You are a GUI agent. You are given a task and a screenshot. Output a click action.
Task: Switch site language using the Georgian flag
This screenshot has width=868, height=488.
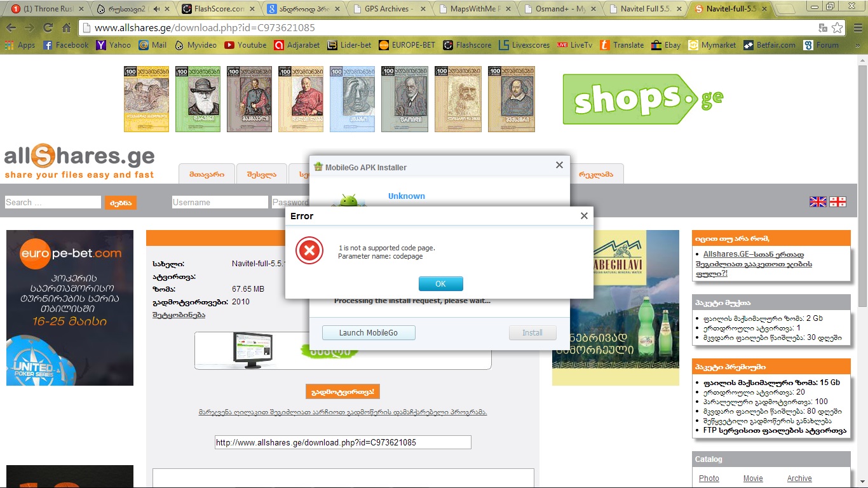coord(837,202)
